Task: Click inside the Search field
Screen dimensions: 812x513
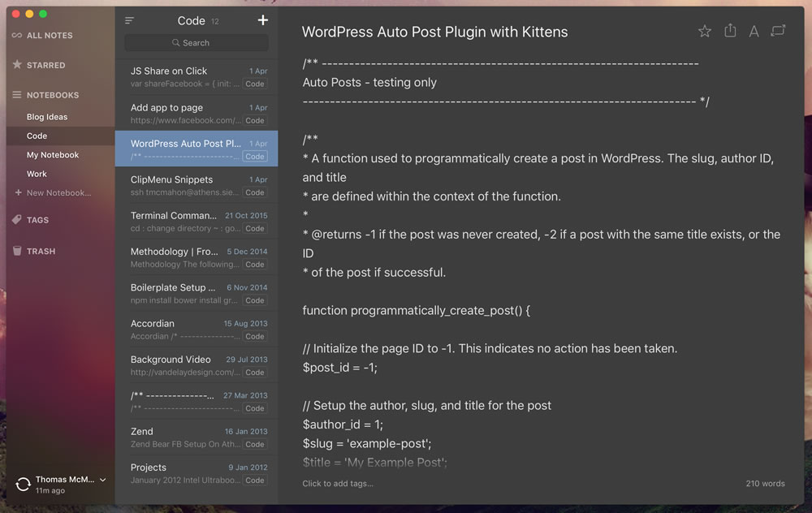Action: (x=195, y=42)
